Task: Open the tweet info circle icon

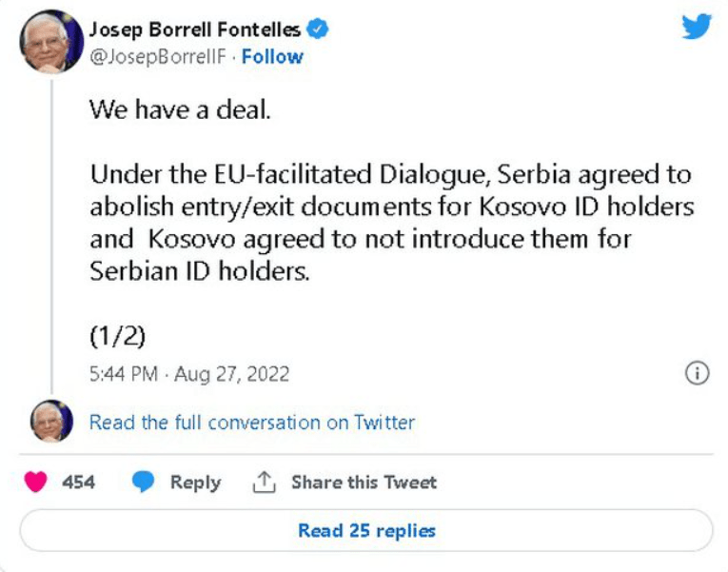Action: tap(698, 373)
